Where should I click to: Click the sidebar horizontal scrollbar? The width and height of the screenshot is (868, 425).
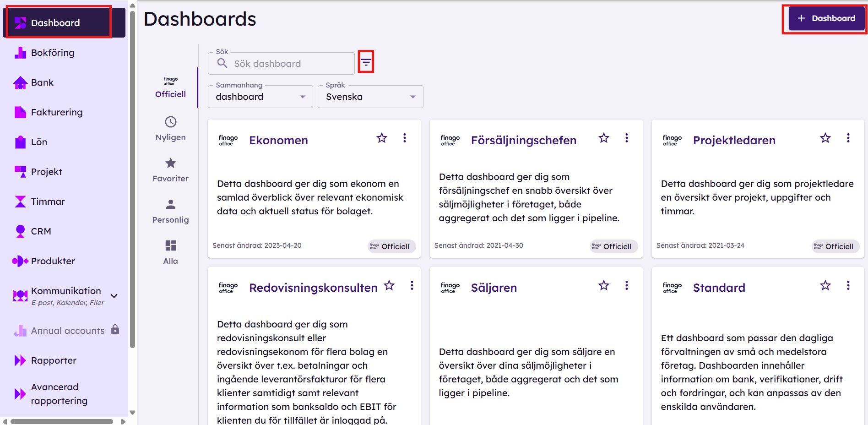click(62, 421)
